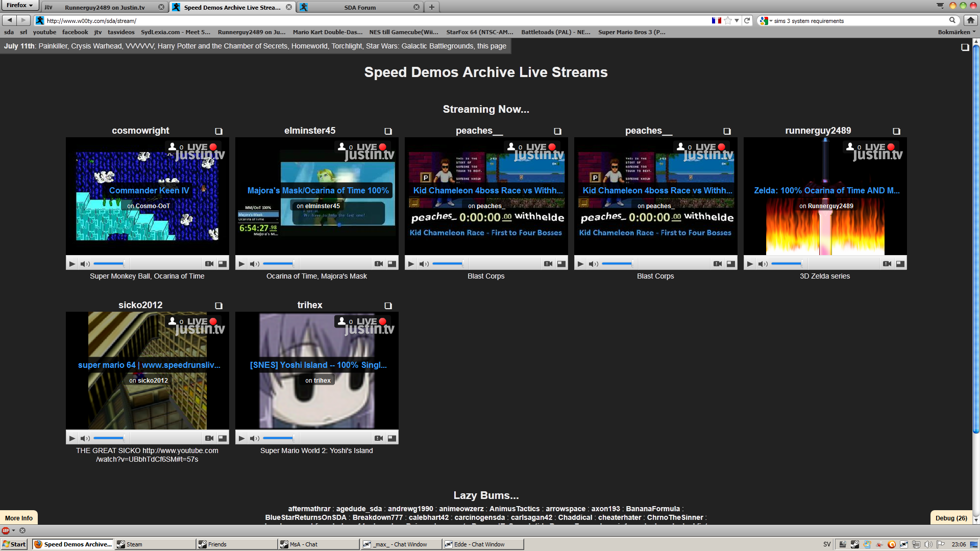Open the Adblock Plus icon in the add-on bar
The height and width of the screenshot is (551, 980).
(x=6, y=531)
